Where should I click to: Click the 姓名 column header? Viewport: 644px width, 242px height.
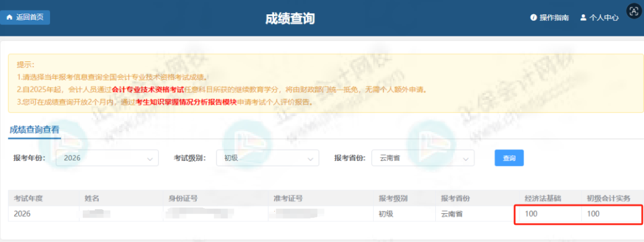(x=92, y=198)
